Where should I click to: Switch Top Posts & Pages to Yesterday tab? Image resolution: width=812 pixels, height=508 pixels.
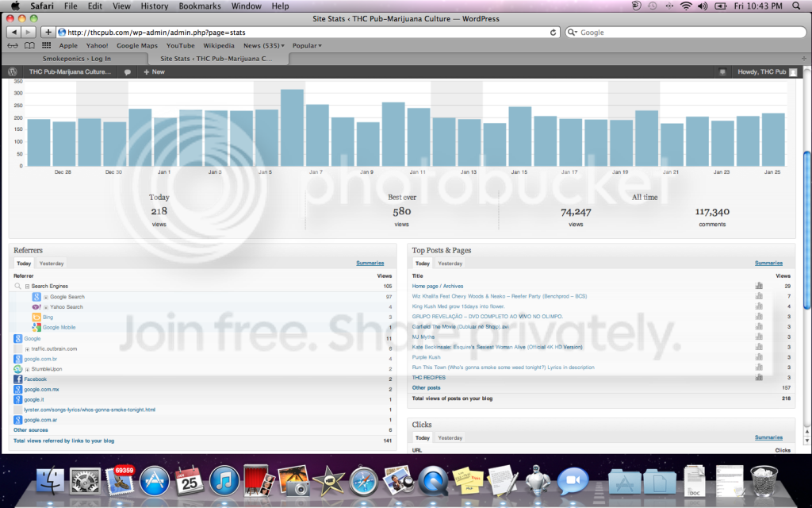point(450,264)
